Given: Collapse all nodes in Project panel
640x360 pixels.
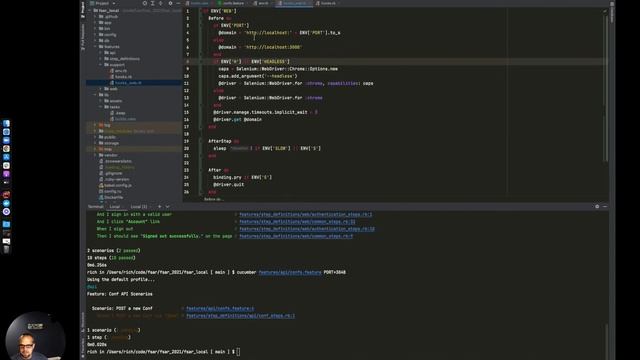Looking at the screenshot, I should click(x=161, y=3).
